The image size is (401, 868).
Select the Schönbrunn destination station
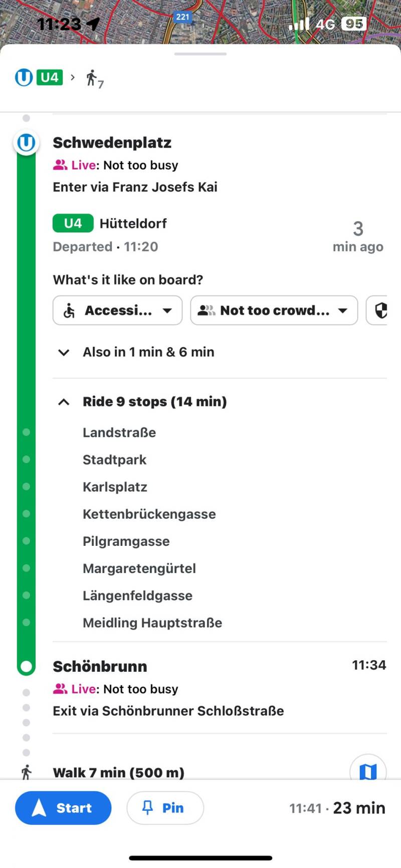[100, 666]
